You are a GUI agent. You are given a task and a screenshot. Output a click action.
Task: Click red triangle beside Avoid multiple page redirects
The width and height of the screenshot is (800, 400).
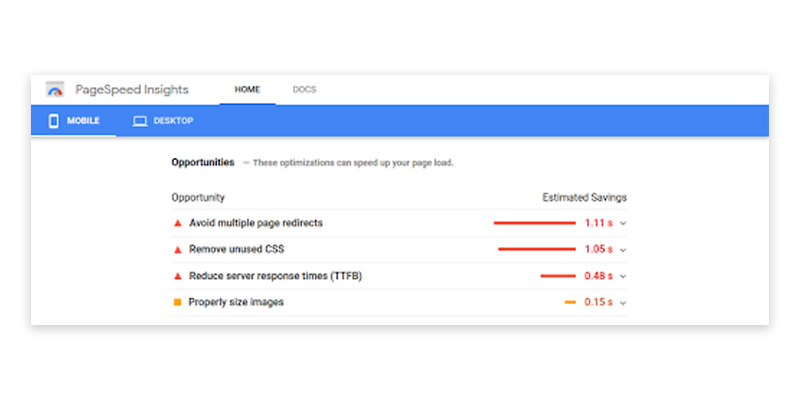[x=177, y=223]
